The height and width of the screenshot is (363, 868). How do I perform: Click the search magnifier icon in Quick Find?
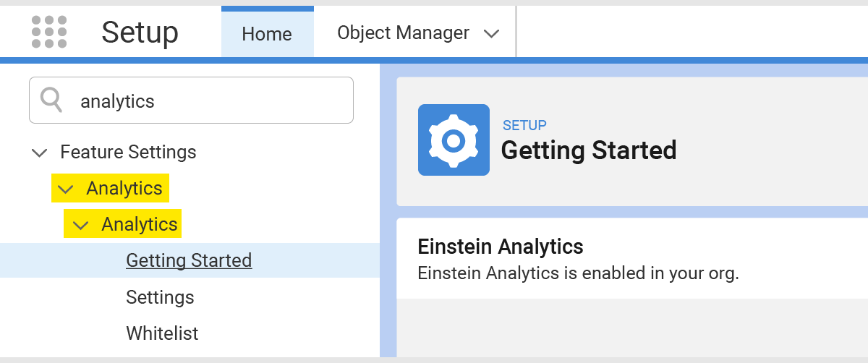(x=51, y=100)
